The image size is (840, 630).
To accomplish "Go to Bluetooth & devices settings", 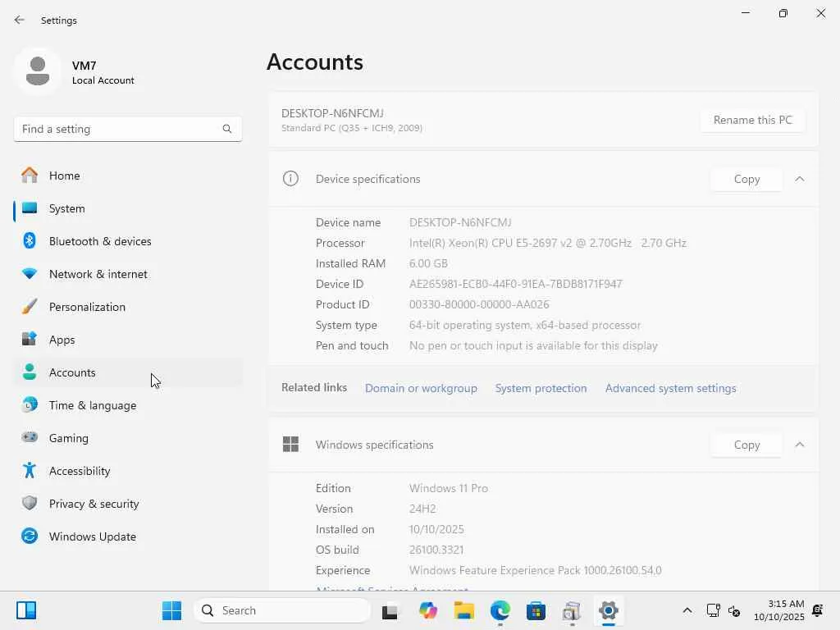I will point(128,241).
